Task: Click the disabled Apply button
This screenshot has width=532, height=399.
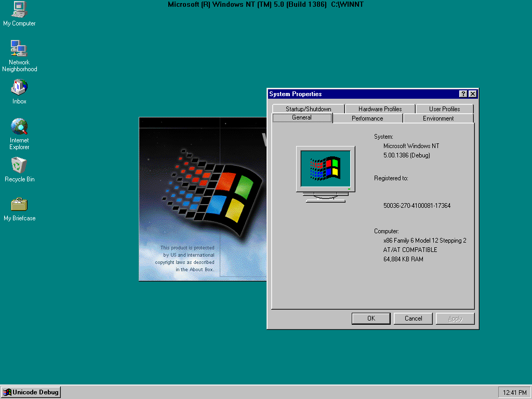Action: click(x=455, y=318)
